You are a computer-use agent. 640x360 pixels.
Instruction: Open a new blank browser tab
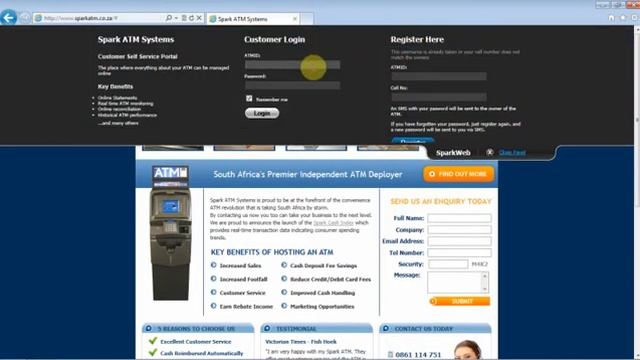click(x=307, y=19)
